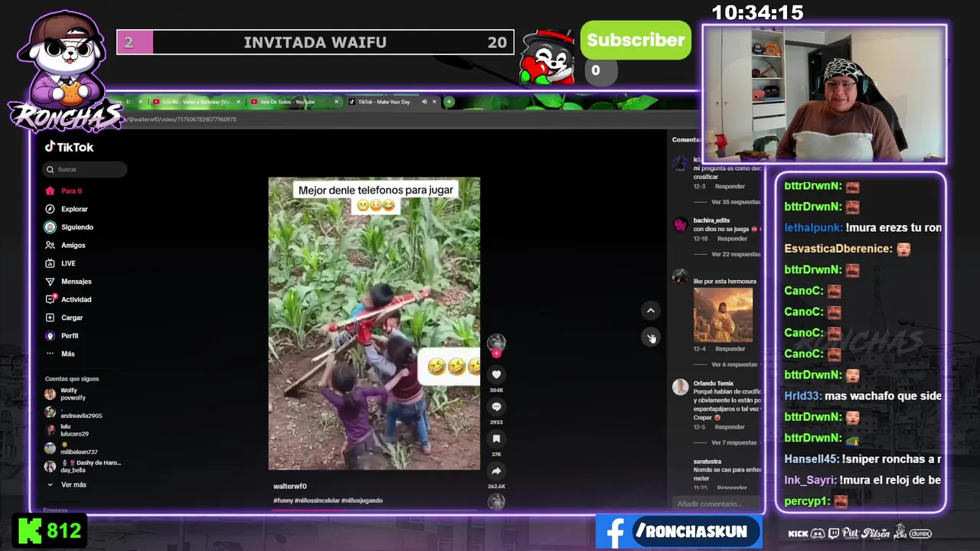Screen dimensions: 980x551
Task: Save video with bookmark icon
Action: click(496, 439)
